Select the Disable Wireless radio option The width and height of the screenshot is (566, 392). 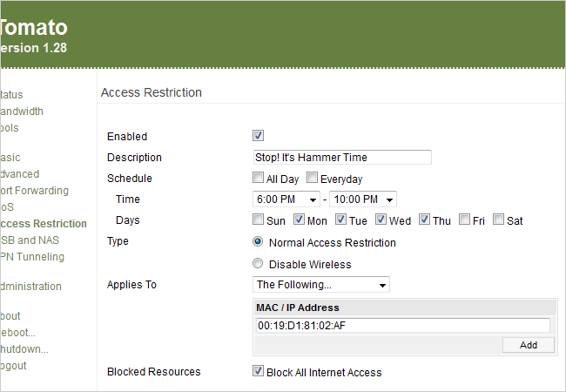[258, 264]
